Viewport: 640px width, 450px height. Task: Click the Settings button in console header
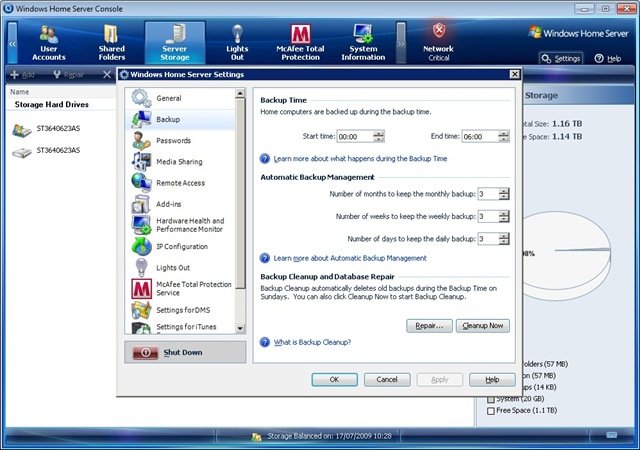(561, 58)
